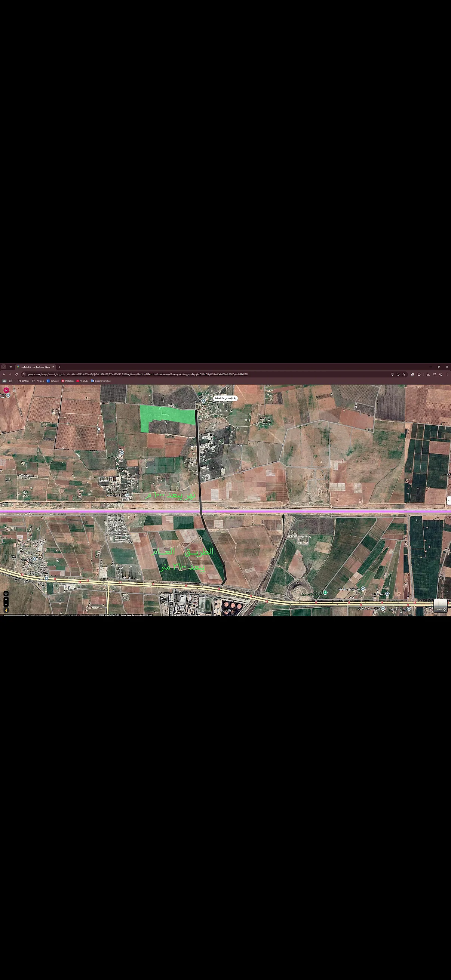Image resolution: width=451 pixels, height=980 pixels.
Task: Open the Google translate bookmark
Action: (x=101, y=381)
